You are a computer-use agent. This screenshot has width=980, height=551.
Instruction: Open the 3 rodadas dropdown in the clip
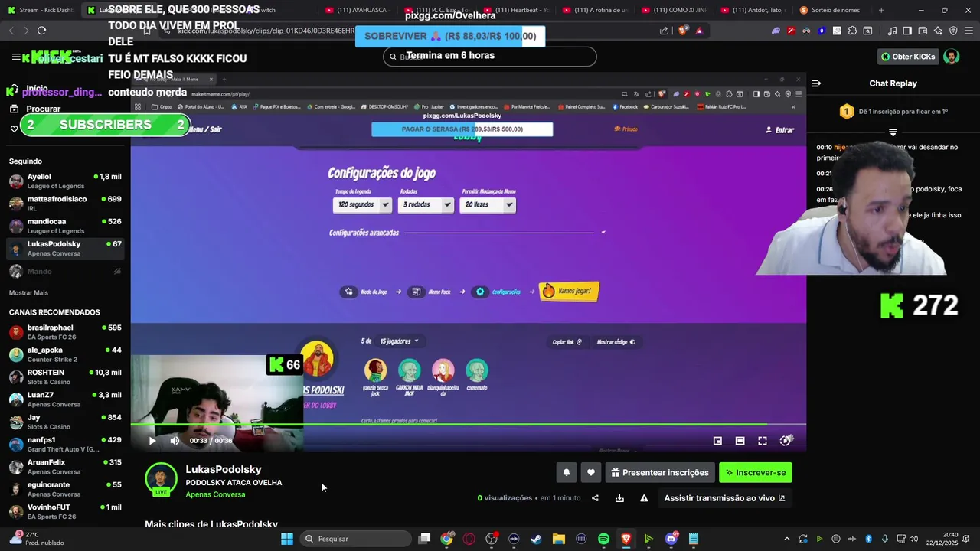(x=426, y=205)
